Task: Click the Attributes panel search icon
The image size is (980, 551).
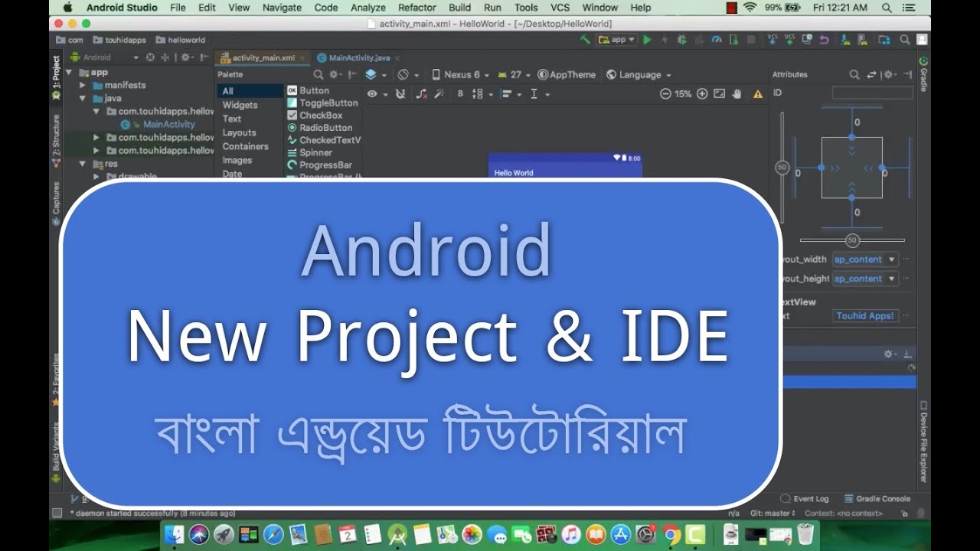Action: click(854, 75)
